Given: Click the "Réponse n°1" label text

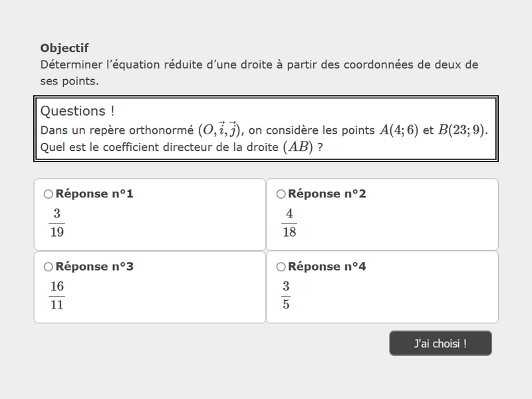Looking at the screenshot, I should point(94,194).
